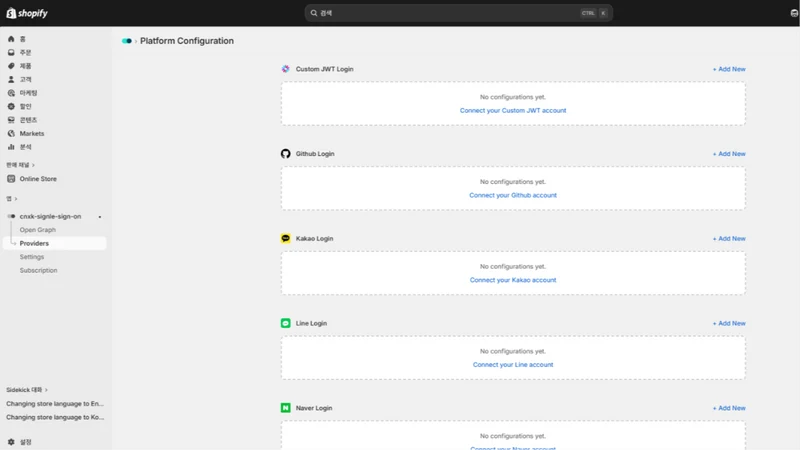Click the Online Store icon
Screen dimensions: 800x450
pyautogui.click(x=11, y=179)
